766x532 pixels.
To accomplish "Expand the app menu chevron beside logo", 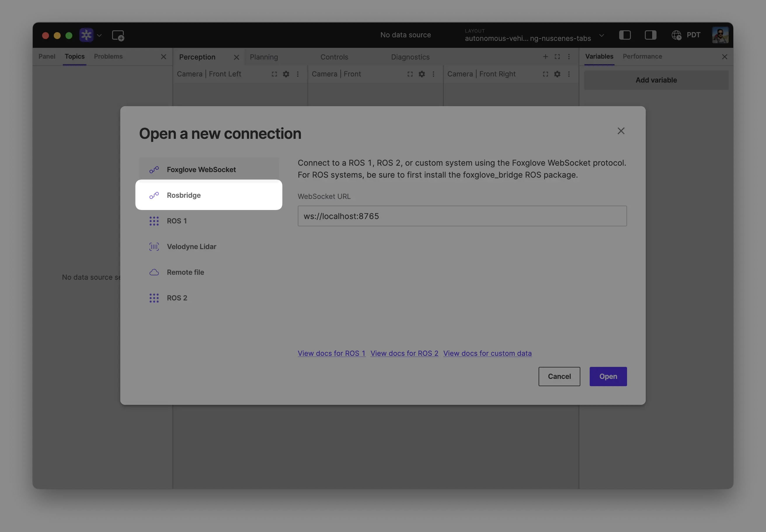I will pyautogui.click(x=99, y=35).
